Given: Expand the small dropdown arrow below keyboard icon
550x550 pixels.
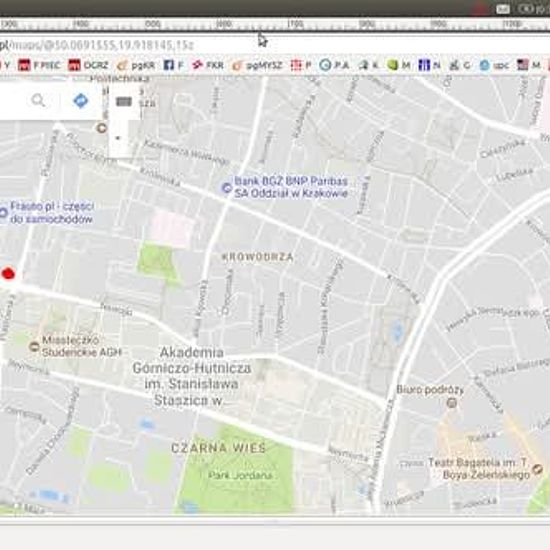Looking at the screenshot, I should [118, 138].
